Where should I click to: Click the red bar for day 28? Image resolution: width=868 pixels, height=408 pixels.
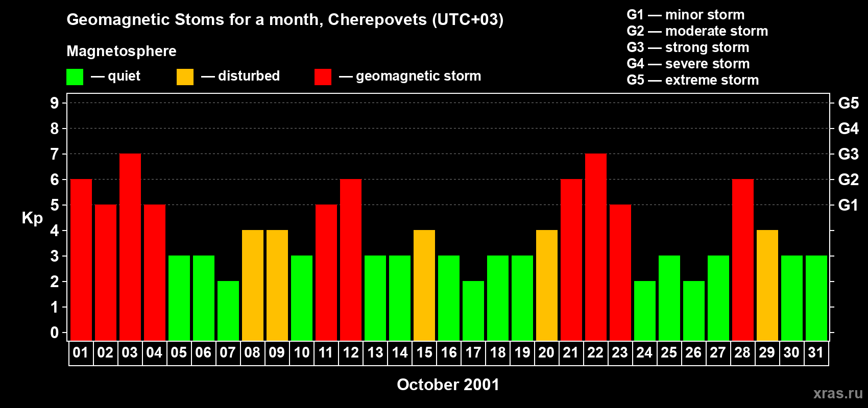743,260
